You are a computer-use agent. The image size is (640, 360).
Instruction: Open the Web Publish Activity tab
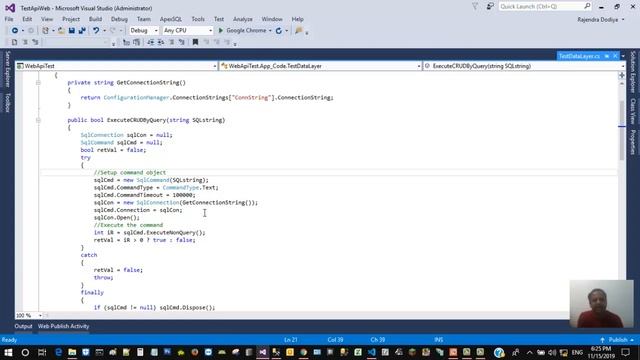(63, 326)
